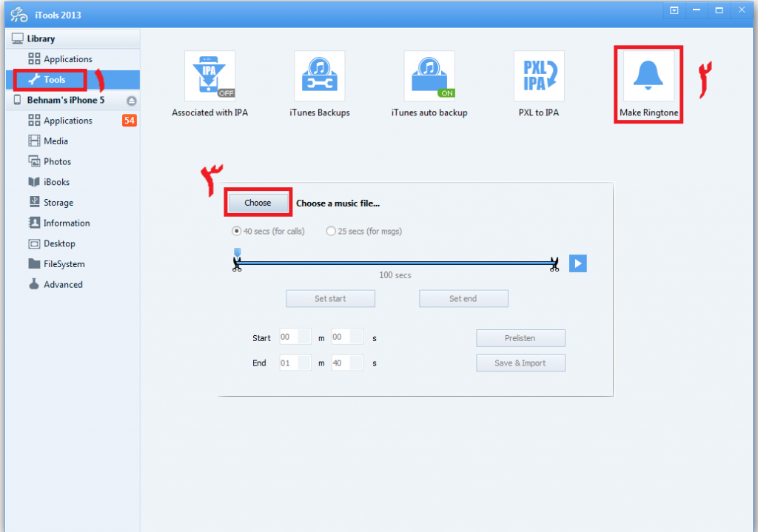Open the Storage section
The image size is (758, 532).
[x=73, y=203]
